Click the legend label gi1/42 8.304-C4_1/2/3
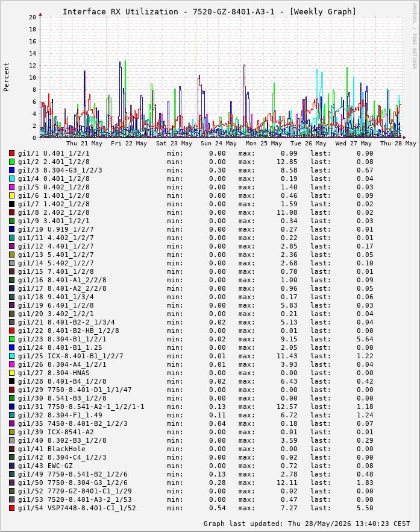 point(62,457)
